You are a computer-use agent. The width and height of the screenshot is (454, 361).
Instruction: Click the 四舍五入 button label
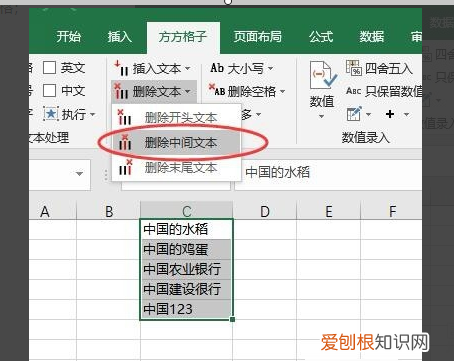point(389,69)
